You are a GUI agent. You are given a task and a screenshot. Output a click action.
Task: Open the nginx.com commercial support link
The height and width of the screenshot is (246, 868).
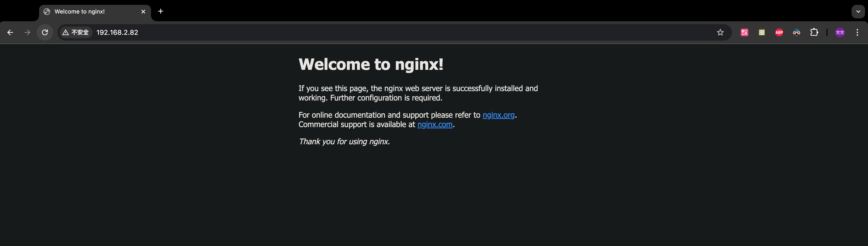435,124
